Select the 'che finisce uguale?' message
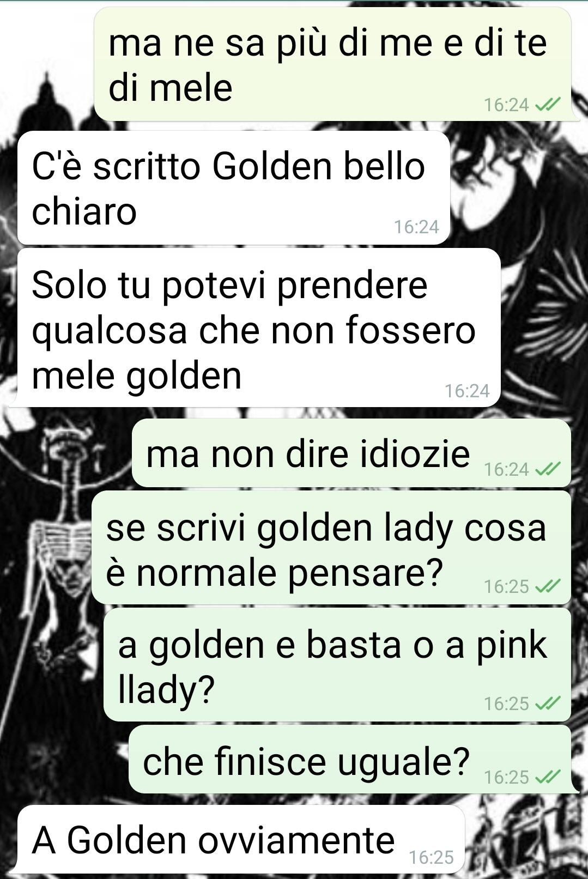Screen dimensions: 588x879 point(350,759)
